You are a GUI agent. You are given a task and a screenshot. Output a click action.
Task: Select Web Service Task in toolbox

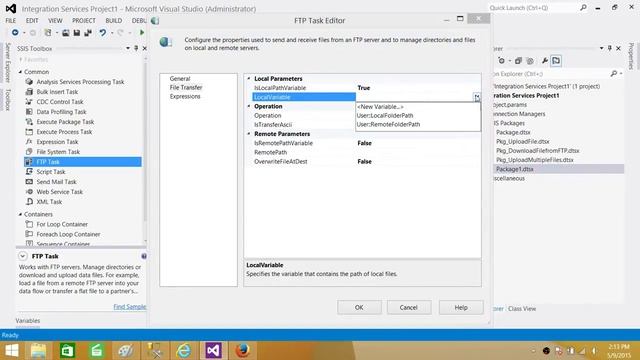point(59,192)
